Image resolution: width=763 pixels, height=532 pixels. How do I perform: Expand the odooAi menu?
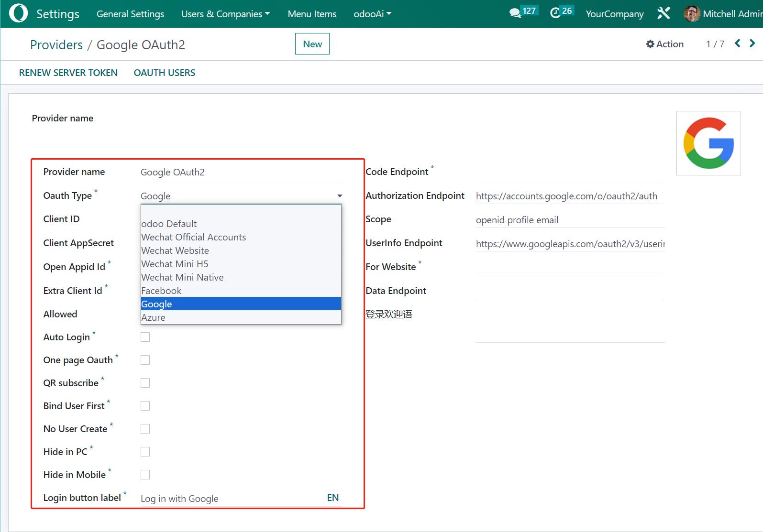(x=372, y=14)
